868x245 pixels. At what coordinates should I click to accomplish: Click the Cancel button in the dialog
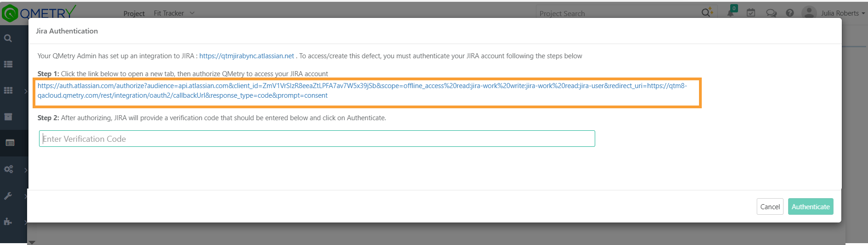click(770, 206)
